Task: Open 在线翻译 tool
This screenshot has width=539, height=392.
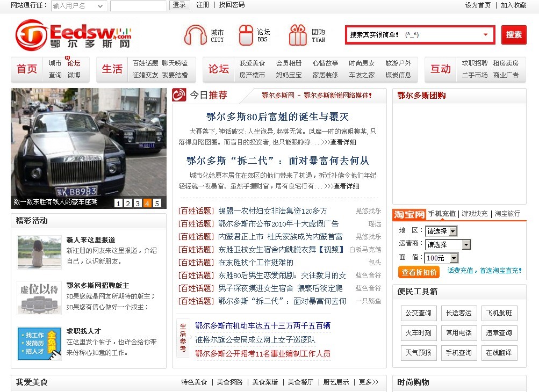Action: click(x=499, y=353)
